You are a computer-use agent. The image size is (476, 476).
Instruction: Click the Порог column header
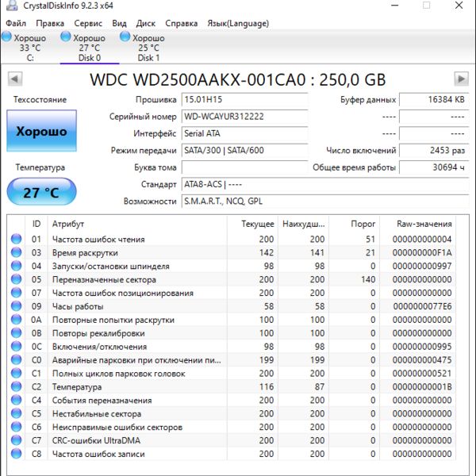tap(355, 224)
